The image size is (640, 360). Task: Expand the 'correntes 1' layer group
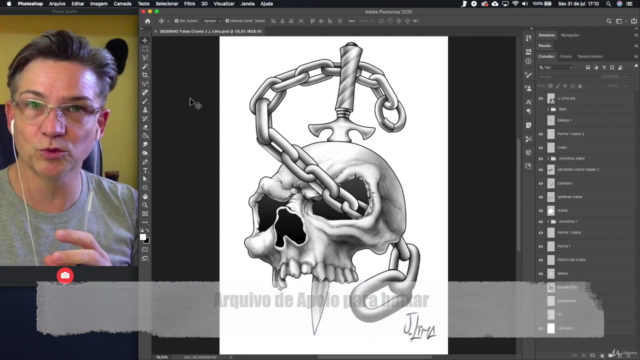pyautogui.click(x=548, y=222)
